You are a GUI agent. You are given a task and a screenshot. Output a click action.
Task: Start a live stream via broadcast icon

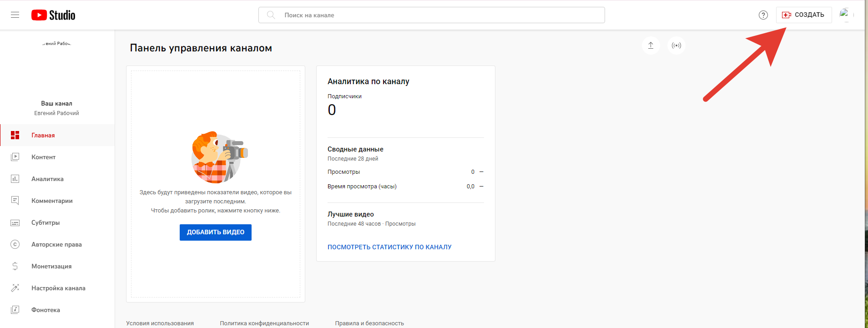676,45
